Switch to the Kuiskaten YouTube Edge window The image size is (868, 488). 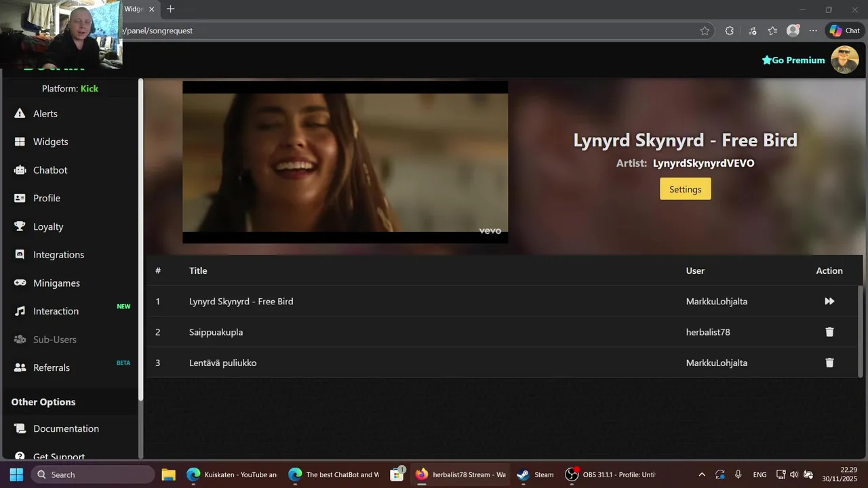(x=233, y=474)
